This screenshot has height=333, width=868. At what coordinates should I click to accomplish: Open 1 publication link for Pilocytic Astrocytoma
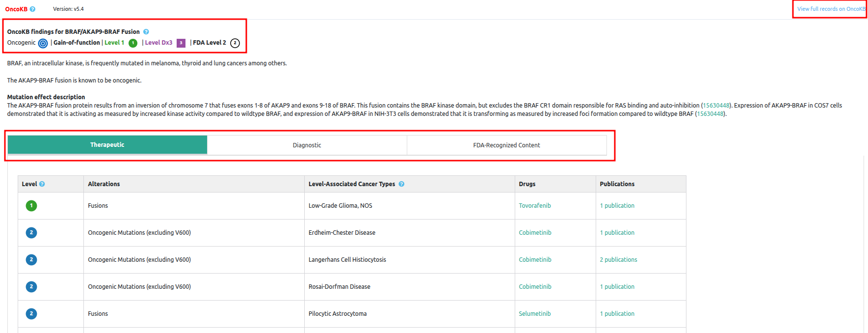click(617, 314)
